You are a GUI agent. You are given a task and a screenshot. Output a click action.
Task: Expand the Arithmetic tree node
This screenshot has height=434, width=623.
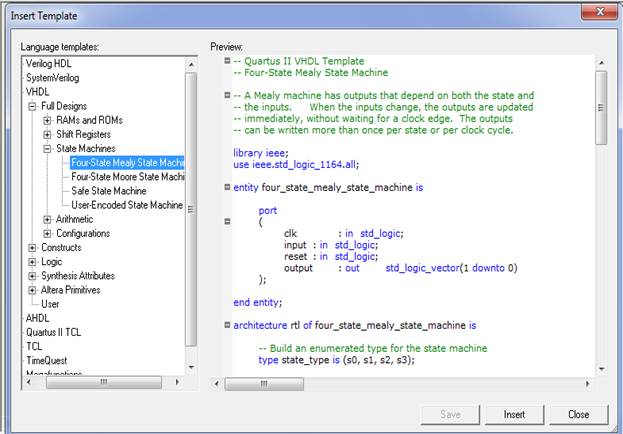click(x=47, y=219)
